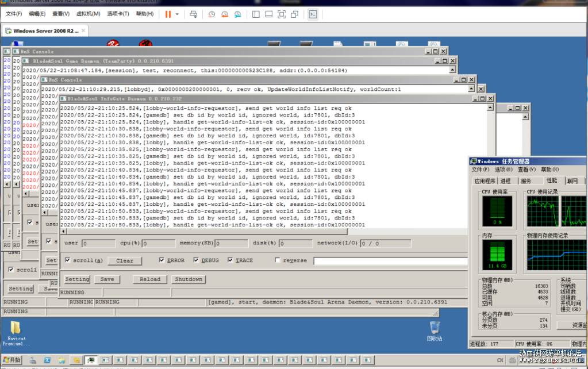Image resolution: width=588 pixels, height=369 pixels.
Task: Select the Windows Server 2008 R2 tab
Action: tap(45, 31)
